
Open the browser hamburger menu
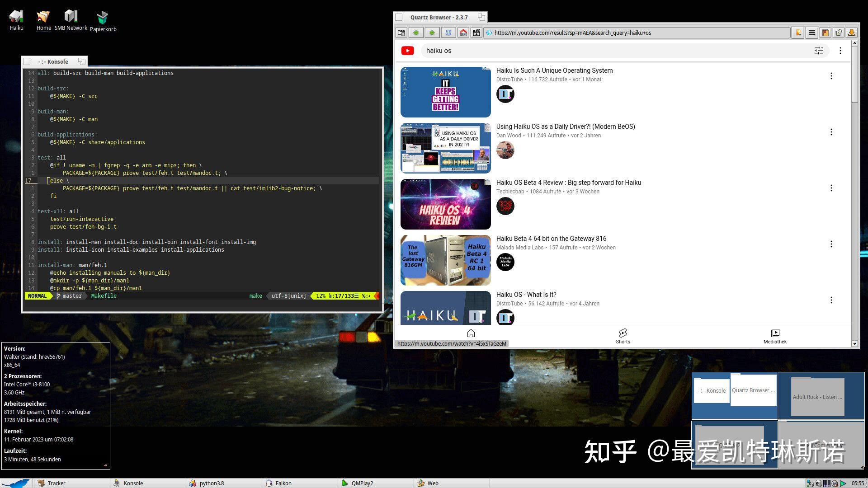812,33
